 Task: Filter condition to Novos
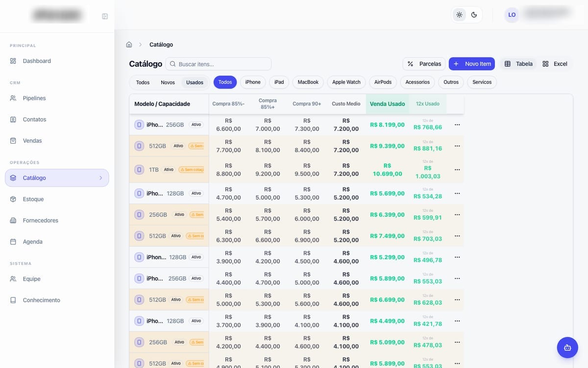(x=168, y=82)
